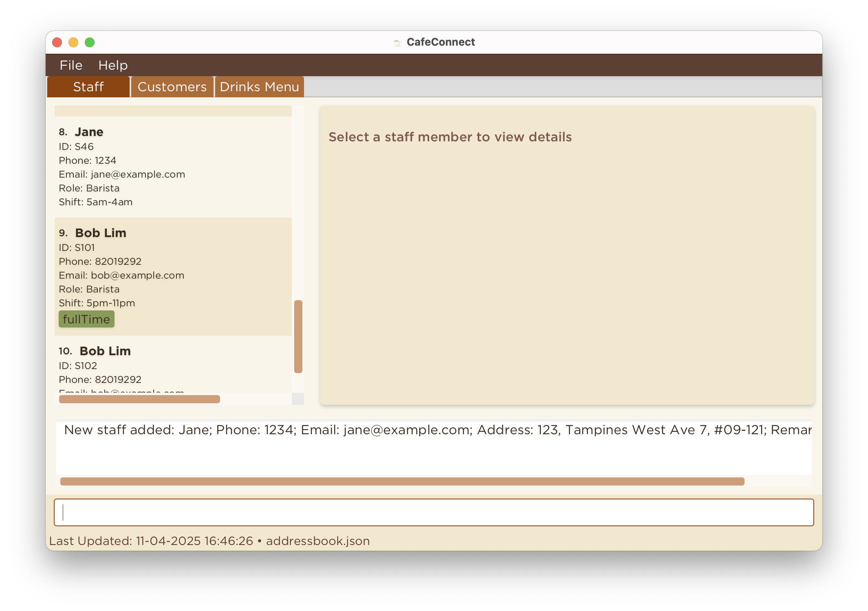The height and width of the screenshot is (611, 868).
Task: Open the Help menu
Action: point(113,65)
